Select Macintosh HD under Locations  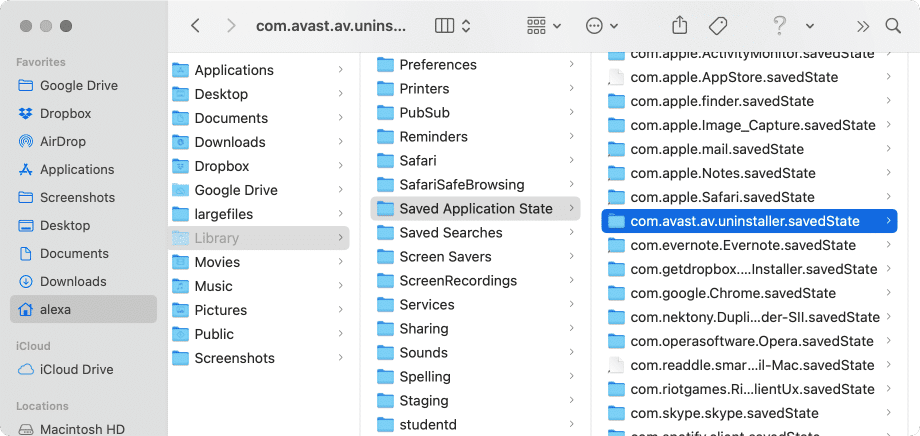tap(83, 429)
